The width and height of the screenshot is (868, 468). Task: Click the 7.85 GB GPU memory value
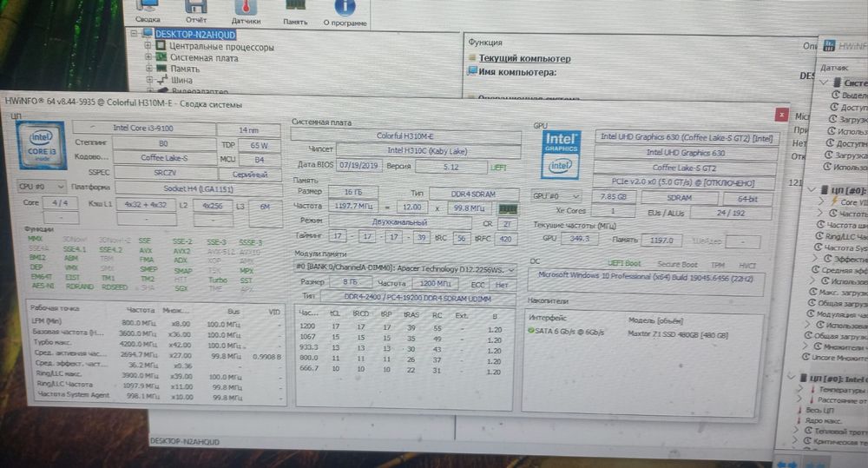tap(612, 197)
